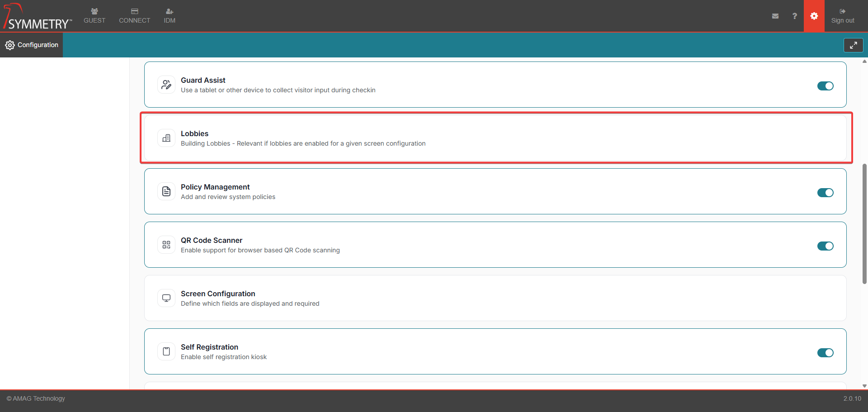Turn off the Policy Management toggle

pos(825,193)
